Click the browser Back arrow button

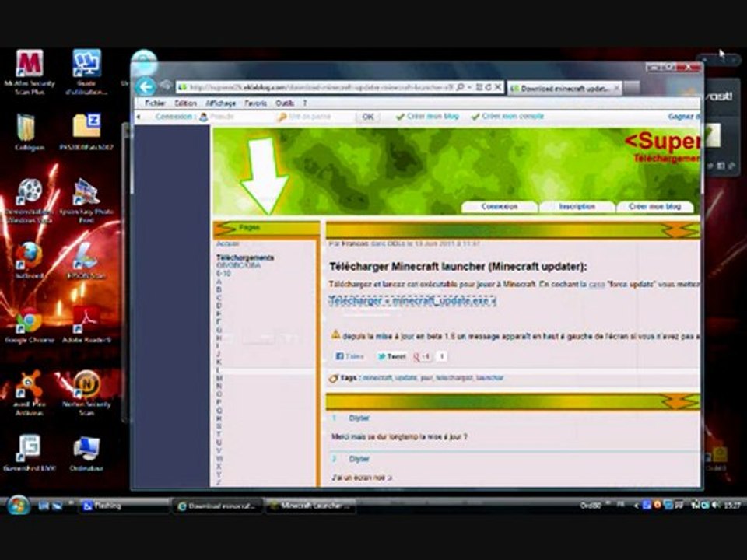point(146,86)
